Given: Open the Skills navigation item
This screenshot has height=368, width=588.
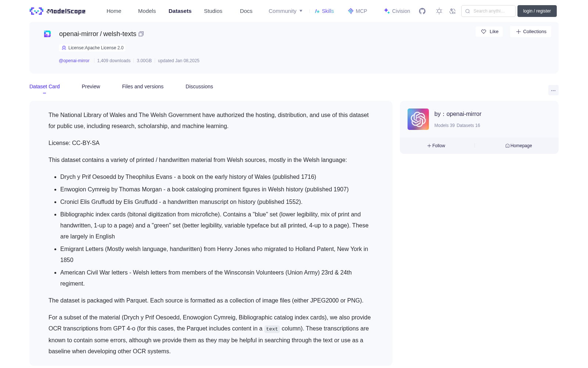Looking at the screenshot, I should [x=324, y=11].
